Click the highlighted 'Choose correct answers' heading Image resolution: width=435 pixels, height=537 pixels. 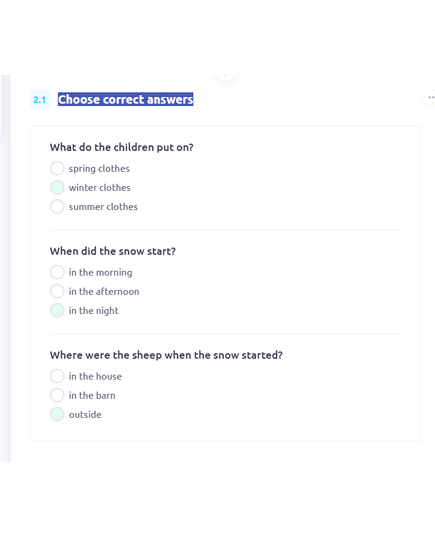pos(126,99)
